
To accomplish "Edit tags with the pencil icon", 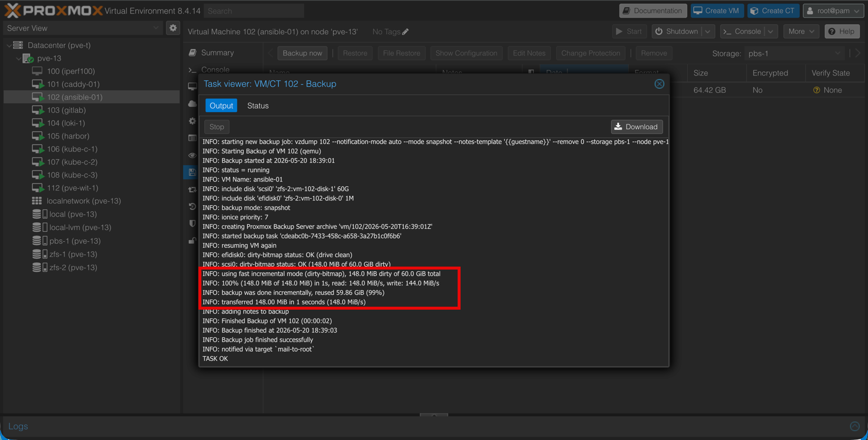I will tap(406, 32).
